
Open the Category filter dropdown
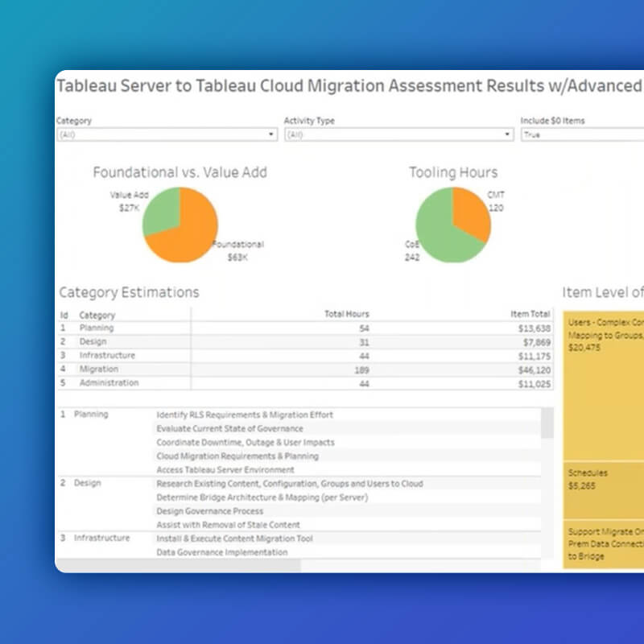(270, 135)
